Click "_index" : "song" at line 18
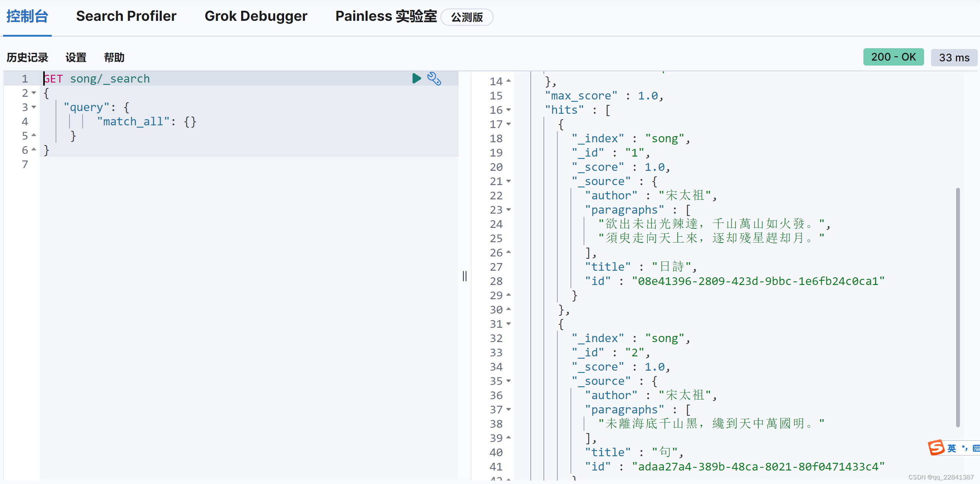This screenshot has width=980, height=484. (x=631, y=138)
